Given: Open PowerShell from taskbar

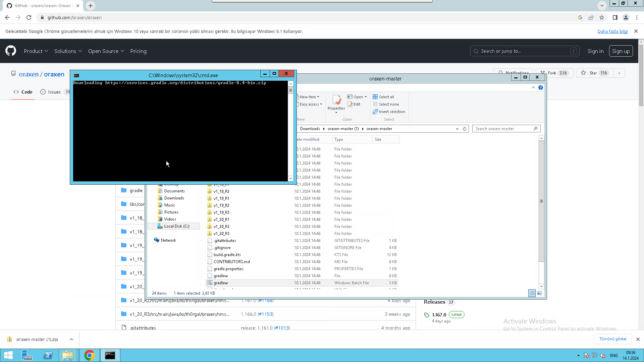Looking at the screenshot, I should tap(48, 355).
